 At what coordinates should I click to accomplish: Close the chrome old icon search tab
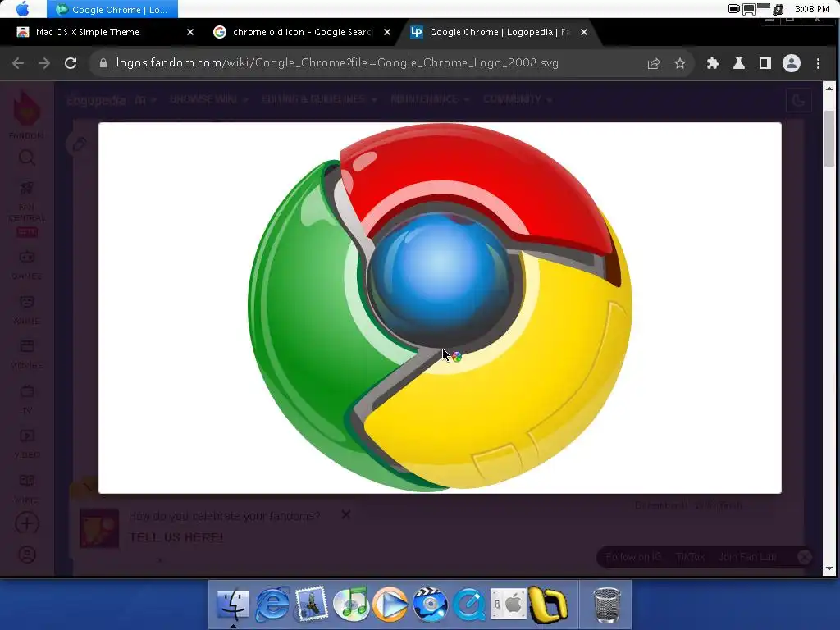pos(387,32)
